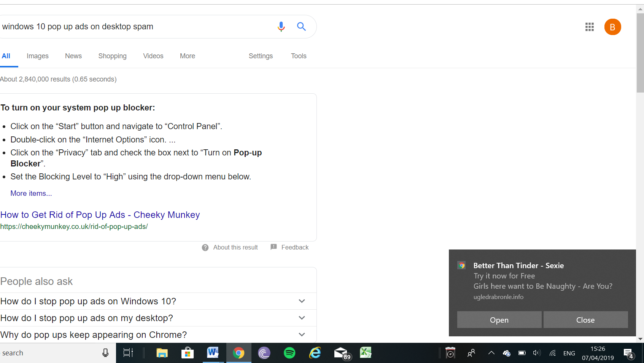Open Spotify from the taskbar
The height and width of the screenshot is (363, 644).
[x=289, y=353]
